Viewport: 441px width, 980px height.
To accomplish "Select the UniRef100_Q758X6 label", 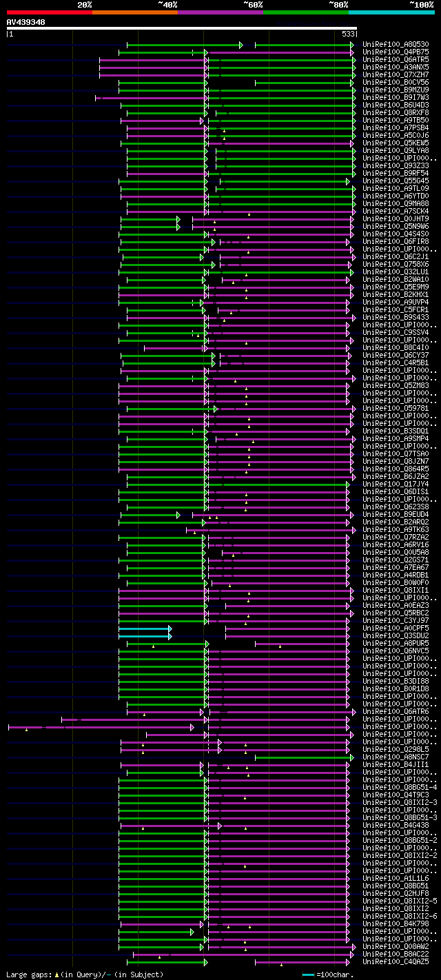I will (x=396, y=265).
